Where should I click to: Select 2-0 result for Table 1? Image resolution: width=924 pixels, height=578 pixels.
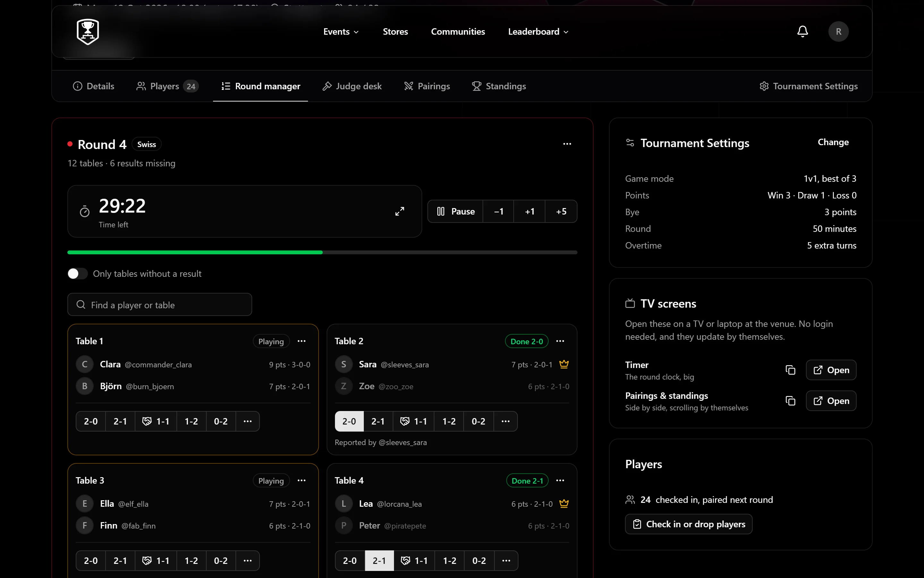click(91, 421)
